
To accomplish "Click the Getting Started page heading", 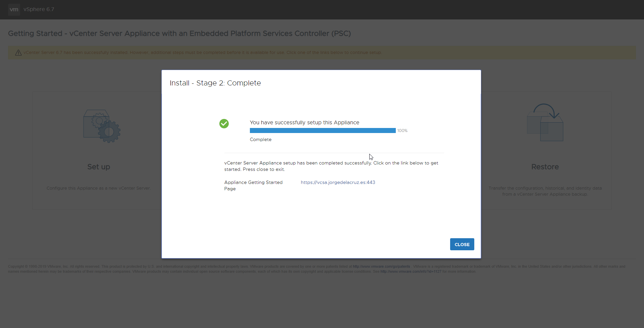I will tap(179, 34).
